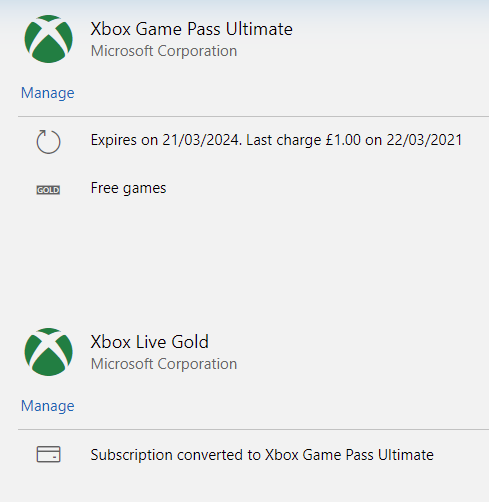Click Microsoft Corporation under Game Pass Ultimate

(164, 51)
